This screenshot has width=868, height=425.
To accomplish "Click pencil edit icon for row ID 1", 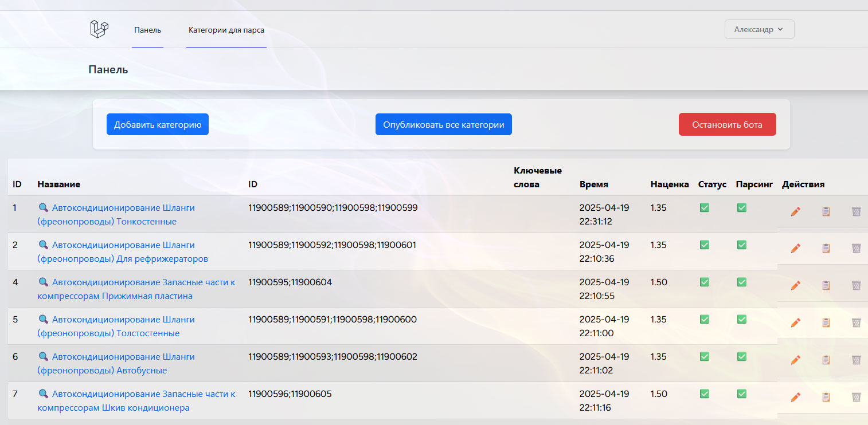I will coord(795,211).
